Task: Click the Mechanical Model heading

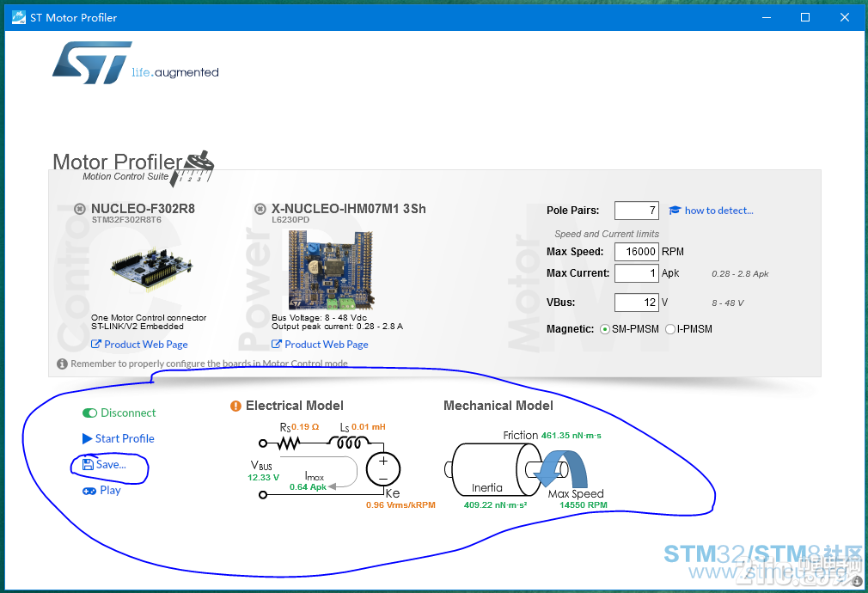Action: (498, 406)
